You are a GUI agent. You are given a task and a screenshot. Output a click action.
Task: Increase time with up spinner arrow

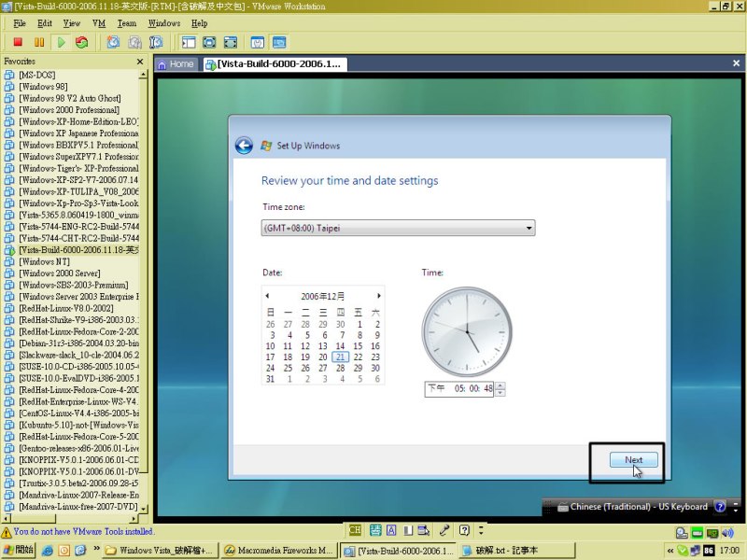(500, 385)
